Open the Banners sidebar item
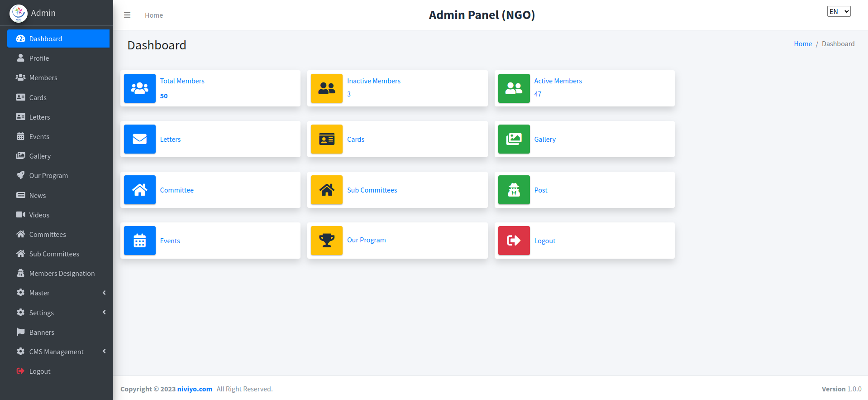 (x=42, y=332)
